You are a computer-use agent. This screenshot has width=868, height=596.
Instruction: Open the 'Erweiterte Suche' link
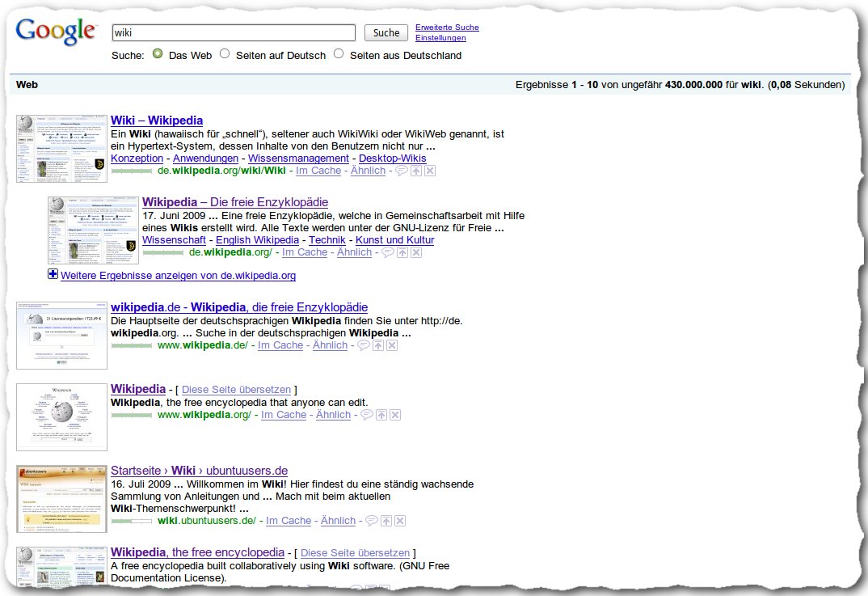tap(447, 27)
